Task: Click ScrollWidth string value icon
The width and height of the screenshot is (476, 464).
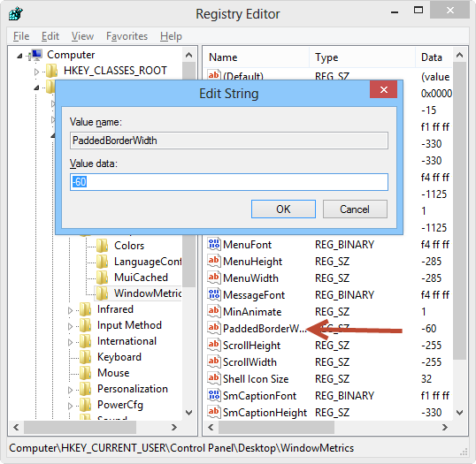Action: coord(214,361)
